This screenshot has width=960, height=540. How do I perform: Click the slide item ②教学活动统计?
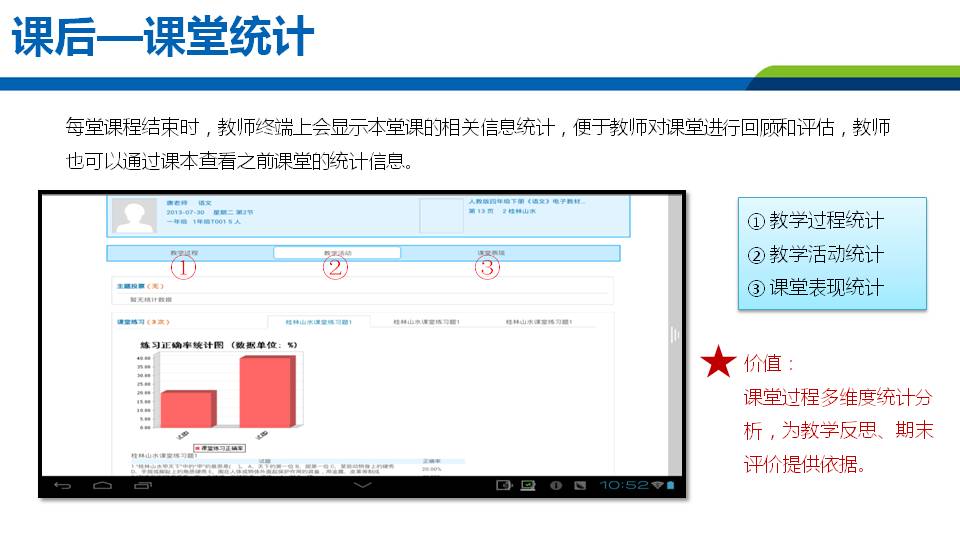[816, 254]
